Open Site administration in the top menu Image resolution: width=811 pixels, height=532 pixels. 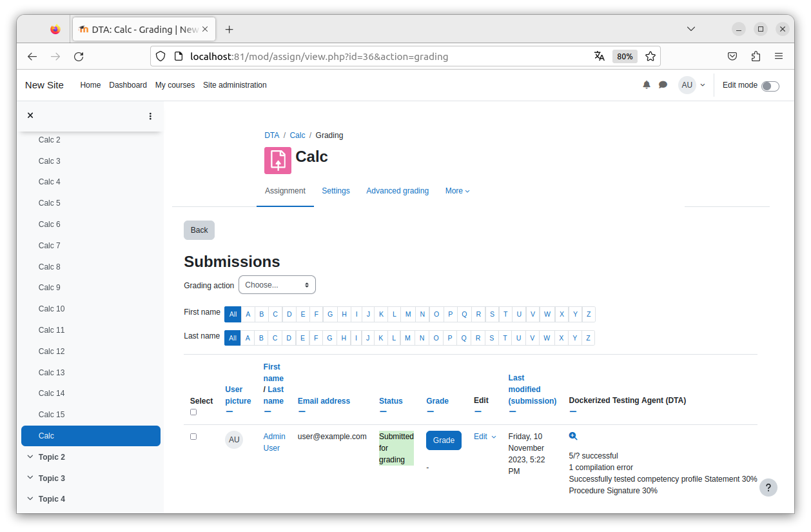[235, 85]
